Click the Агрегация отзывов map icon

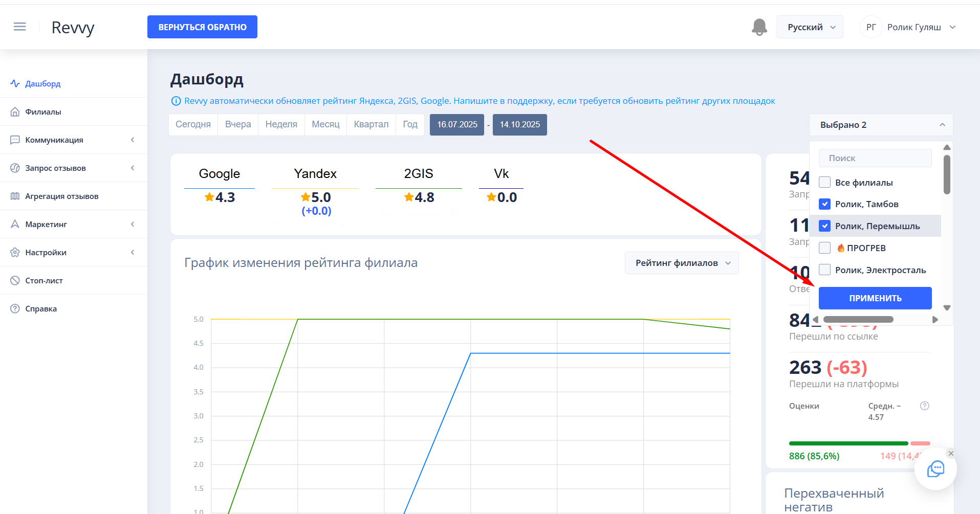tap(15, 196)
